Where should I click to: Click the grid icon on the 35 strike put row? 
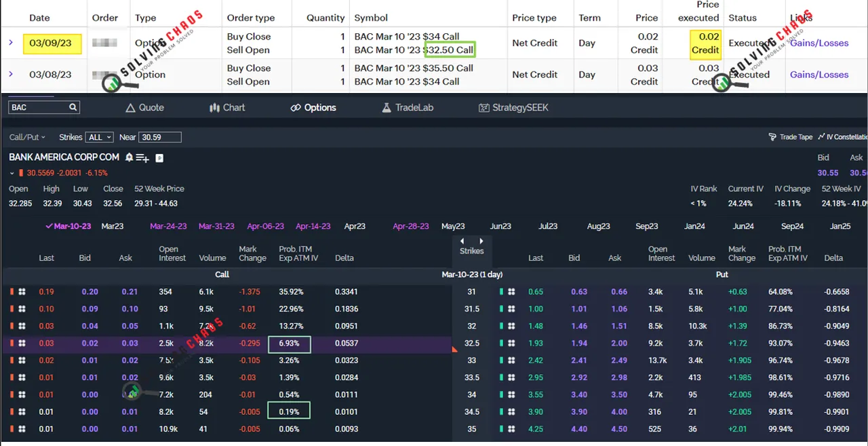click(x=513, y=429)
